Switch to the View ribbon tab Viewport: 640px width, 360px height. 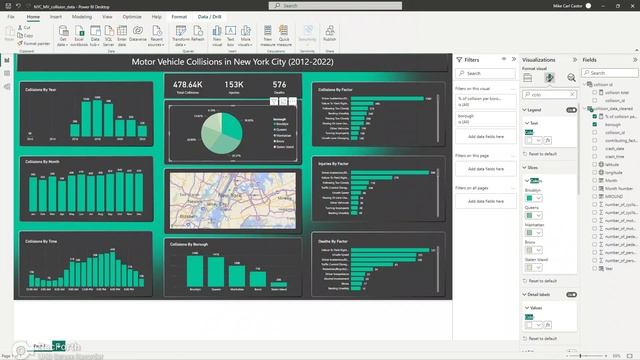pyautogui.click(x=107, y=17)
